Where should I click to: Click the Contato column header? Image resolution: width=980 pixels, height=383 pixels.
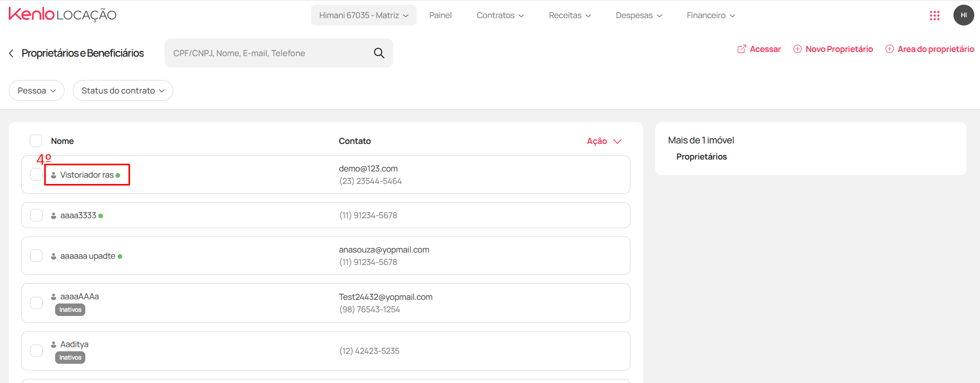tap(355, 141)
